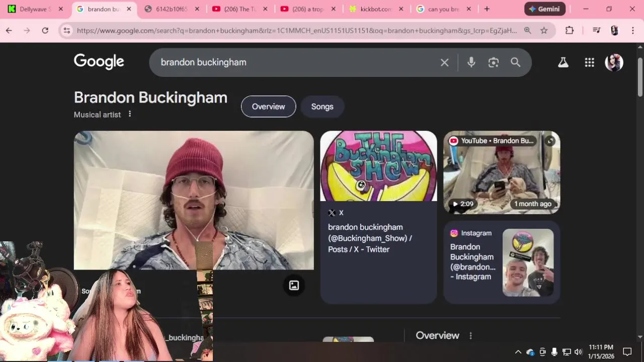Close the 6142b10f65 tab
The height and width of the screenshot is (362, 644).
point(197,9)
